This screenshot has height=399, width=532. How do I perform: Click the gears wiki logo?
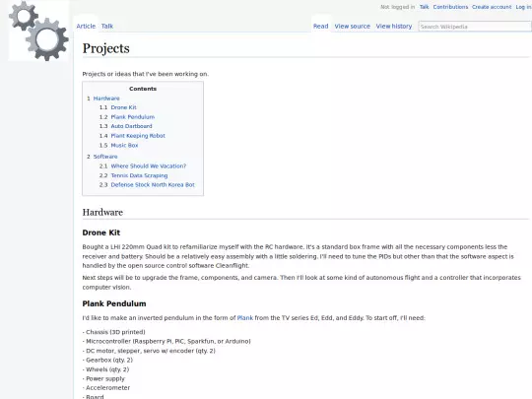click(x=38, y=31)
